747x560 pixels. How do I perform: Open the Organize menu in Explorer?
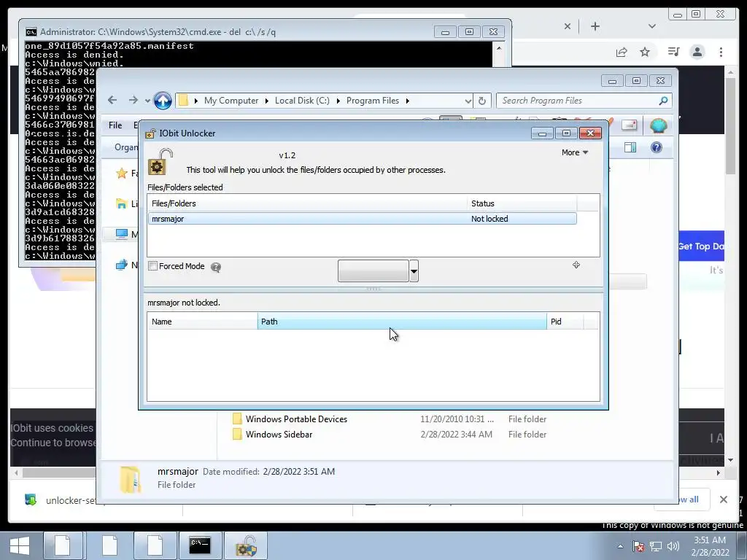(x=125, y=147)
